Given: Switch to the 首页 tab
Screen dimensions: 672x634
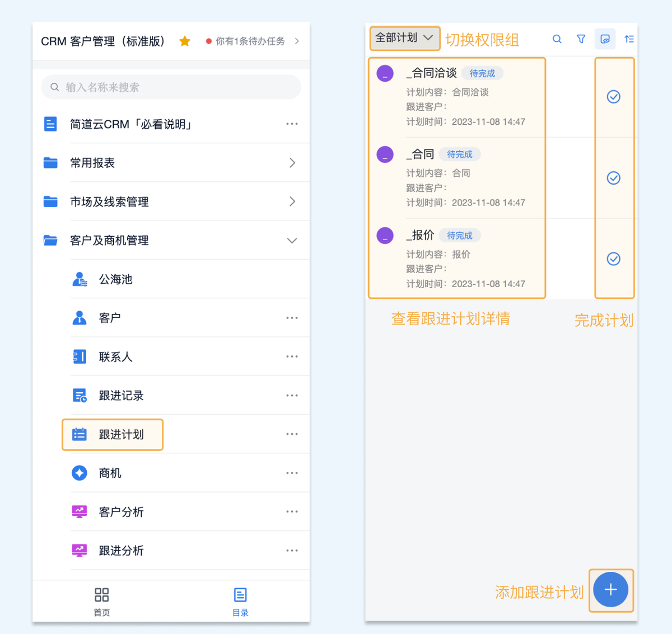Looking at the screenshot, I should [102, 602].
